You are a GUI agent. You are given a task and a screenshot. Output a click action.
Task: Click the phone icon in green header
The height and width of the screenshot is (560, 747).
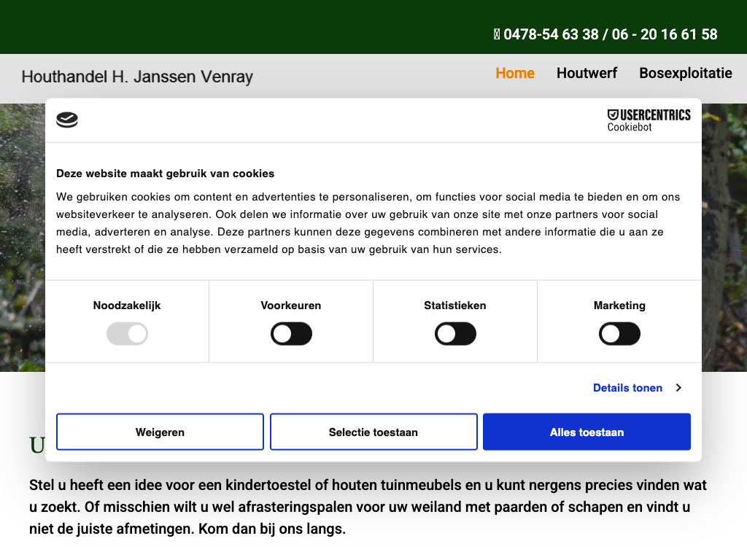click(x=497, y=34)
